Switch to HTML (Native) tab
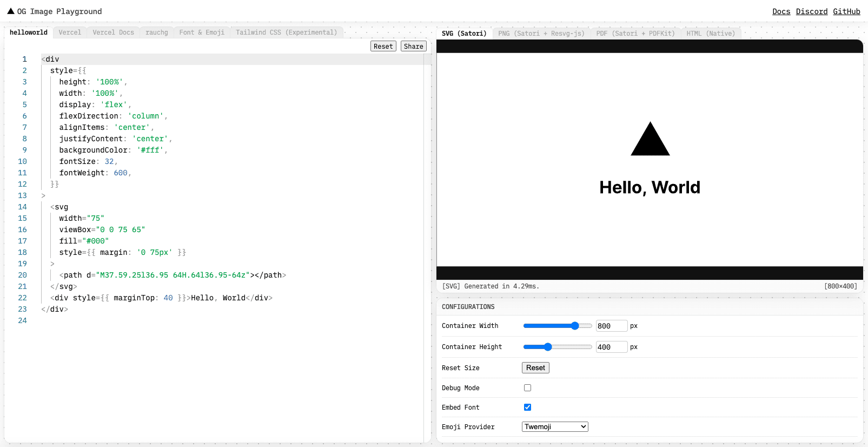Screen dimensions: 868x447 coord(711,34)
